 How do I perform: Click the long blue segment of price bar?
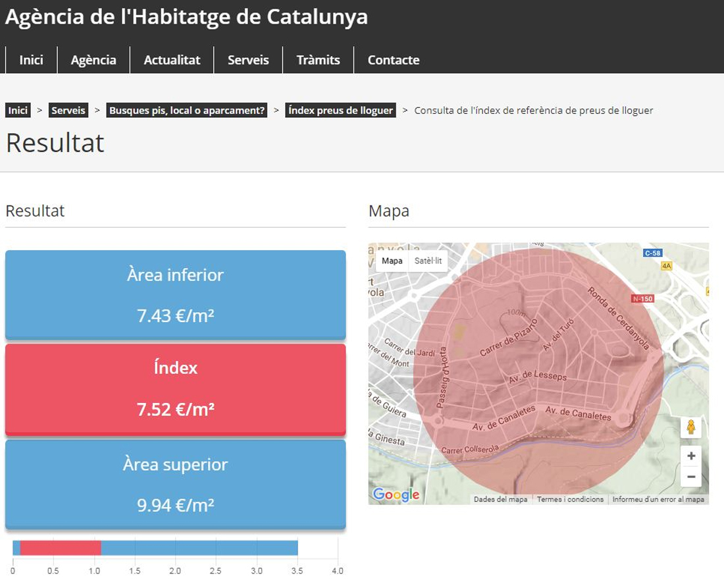pyautogui.click(x=199, y=548)
